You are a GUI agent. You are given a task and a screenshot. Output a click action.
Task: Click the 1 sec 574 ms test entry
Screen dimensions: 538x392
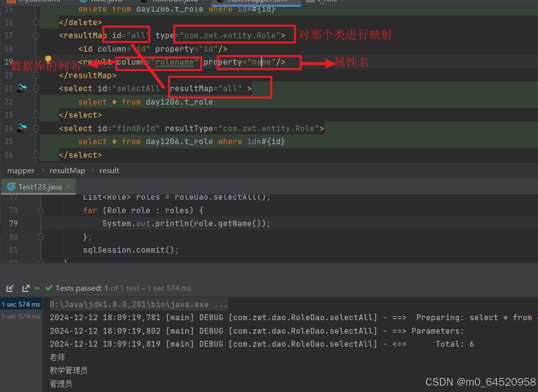pyautogui.click(x=21, y=304)
